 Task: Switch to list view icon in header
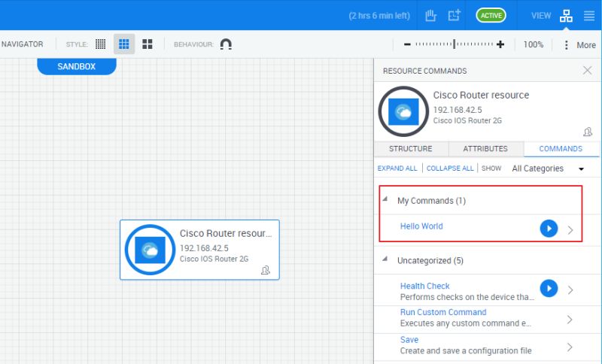coord(589,16)
